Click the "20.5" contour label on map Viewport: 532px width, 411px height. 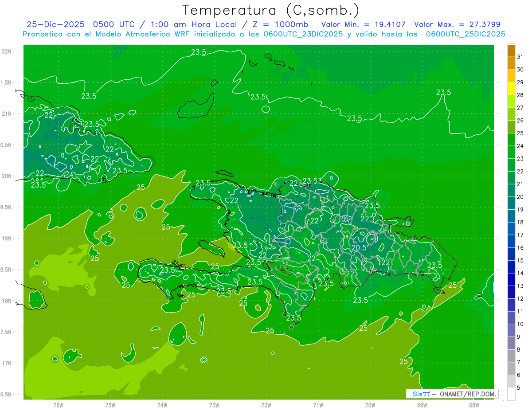click(x=359, y=248)
